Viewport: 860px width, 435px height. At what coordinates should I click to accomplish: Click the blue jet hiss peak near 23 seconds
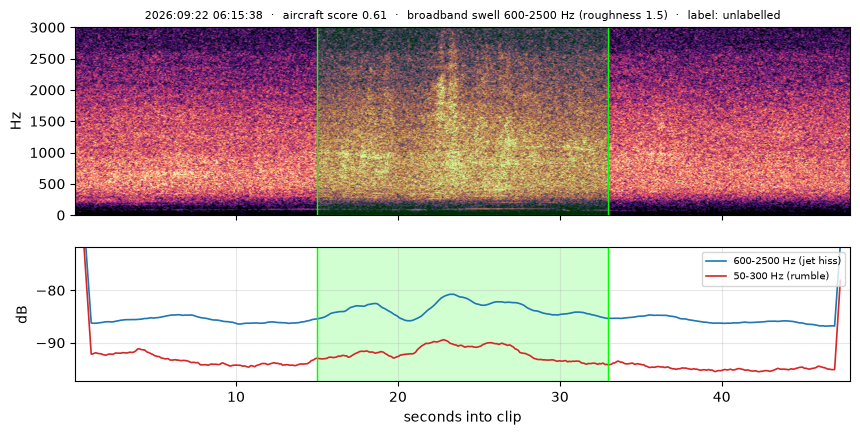451,294
